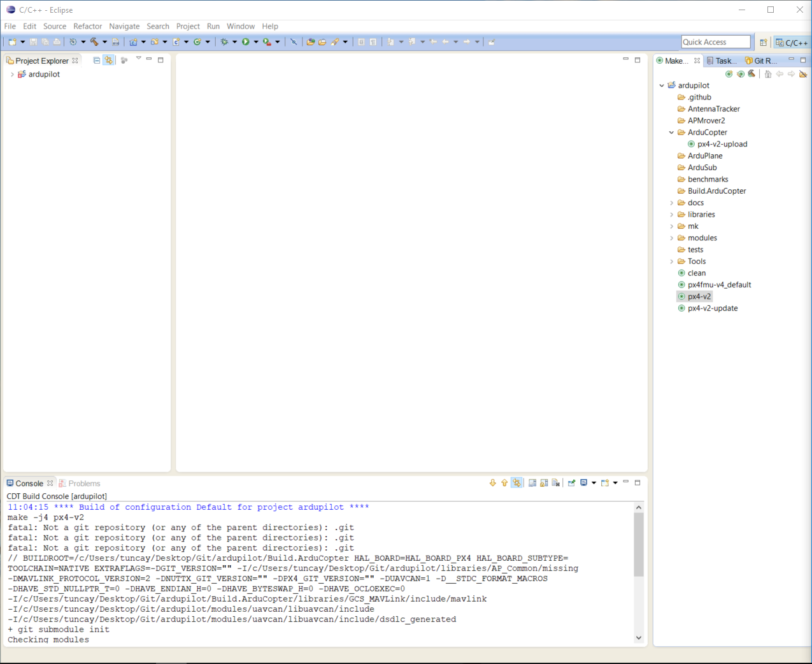Click the Display Selected Console monitor icon
This screenshot has height=664, width=812.
pyautogui.click(x=583, y=483)
